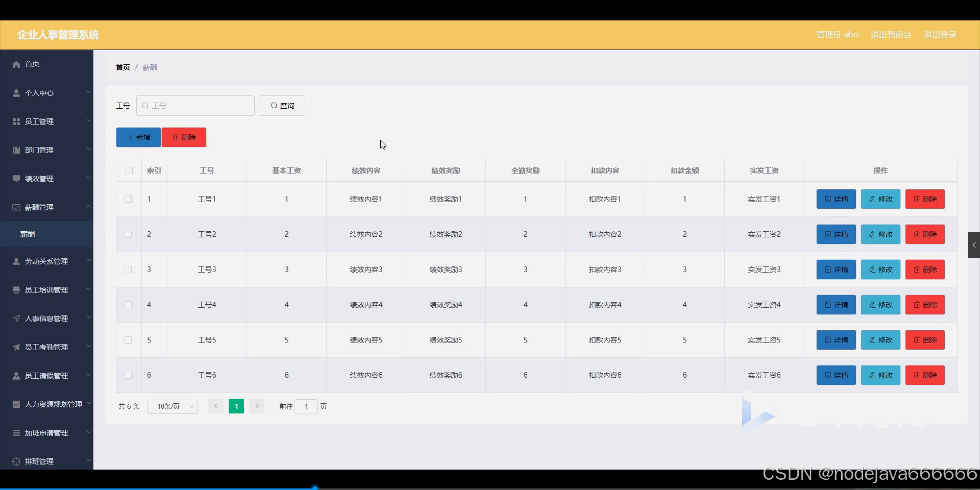Click the paper plane icon for 人事信息管理

point(16,318)
